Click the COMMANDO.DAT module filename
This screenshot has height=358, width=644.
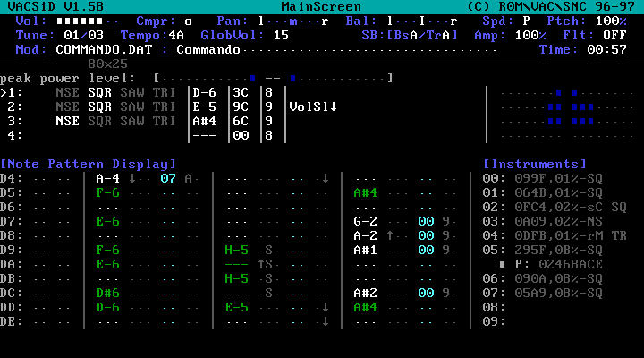[104, 50]
